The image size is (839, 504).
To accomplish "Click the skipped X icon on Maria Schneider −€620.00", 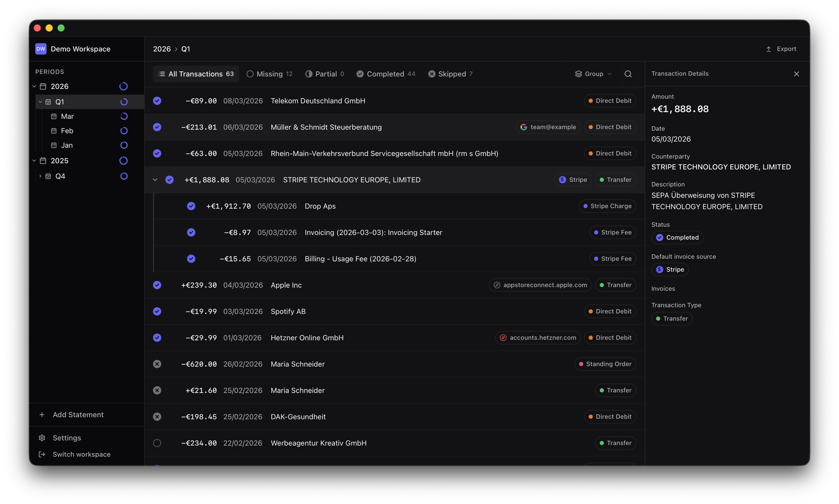I will (157, 364).
